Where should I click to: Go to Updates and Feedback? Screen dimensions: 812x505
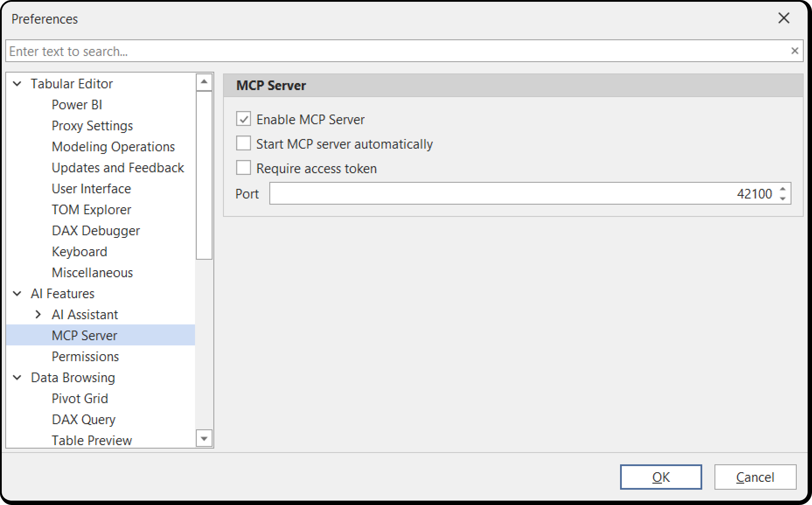pyautogui.click(x=118, y=167)
